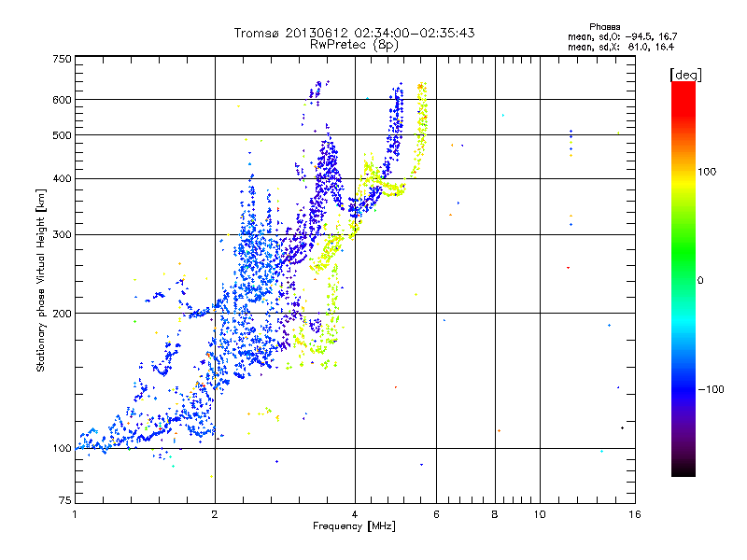Click the x-axis tick label '4'
The image size is (747, 560).
pyautogui.click(x=355, y=514)
